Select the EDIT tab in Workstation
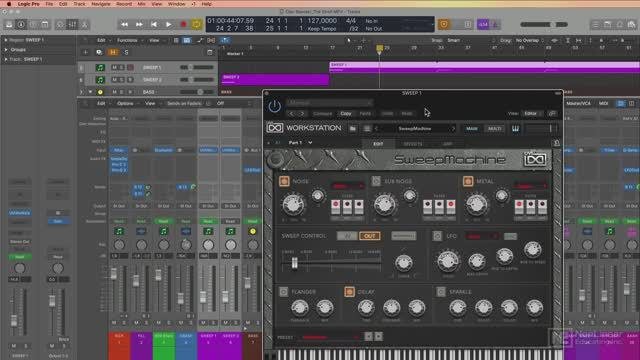This screenshot has height=360, width=640. coord(378,144)
